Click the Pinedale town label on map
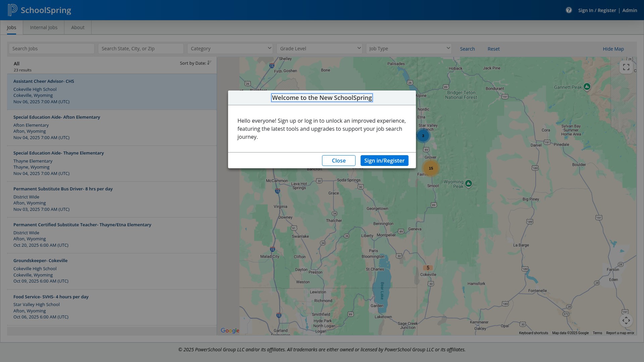This screenshot has height=362, width=644. coord(561,144)
